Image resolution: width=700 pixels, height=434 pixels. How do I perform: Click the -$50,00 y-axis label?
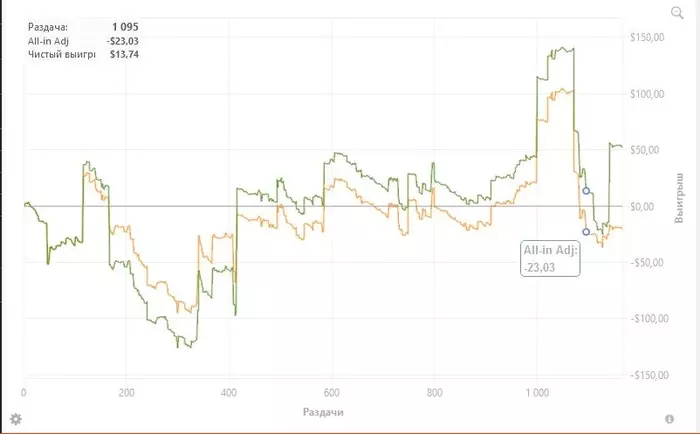pos(646,263)
